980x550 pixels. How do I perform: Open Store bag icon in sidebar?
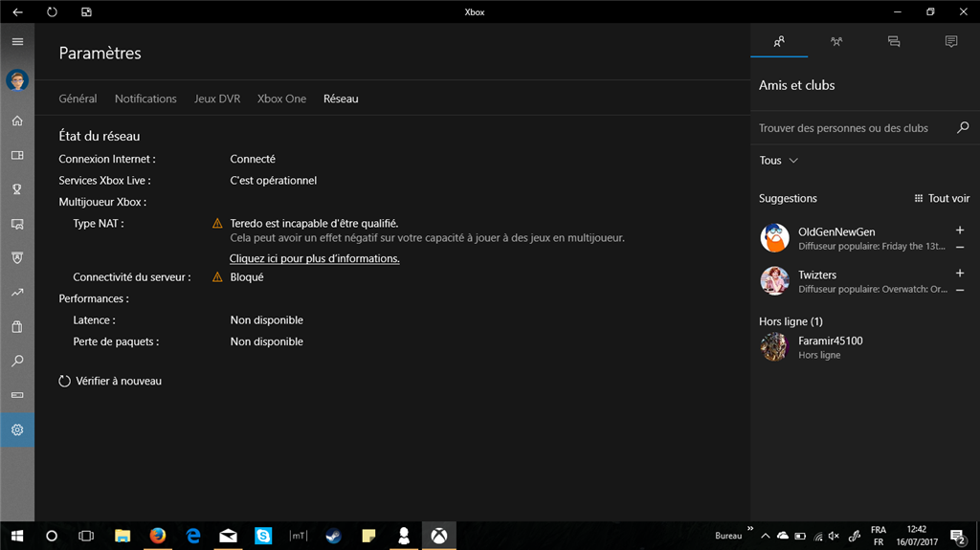point(17,327)
